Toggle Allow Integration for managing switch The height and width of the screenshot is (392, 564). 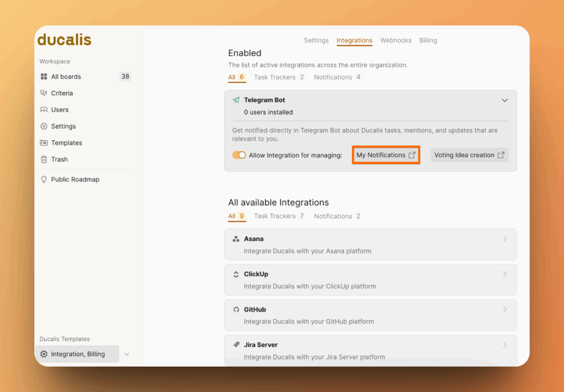pos(239,155)
